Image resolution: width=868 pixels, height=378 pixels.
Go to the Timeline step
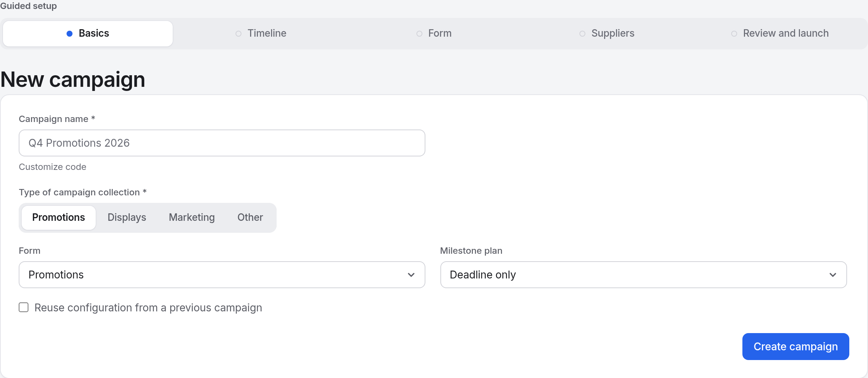tap(261, 34)
